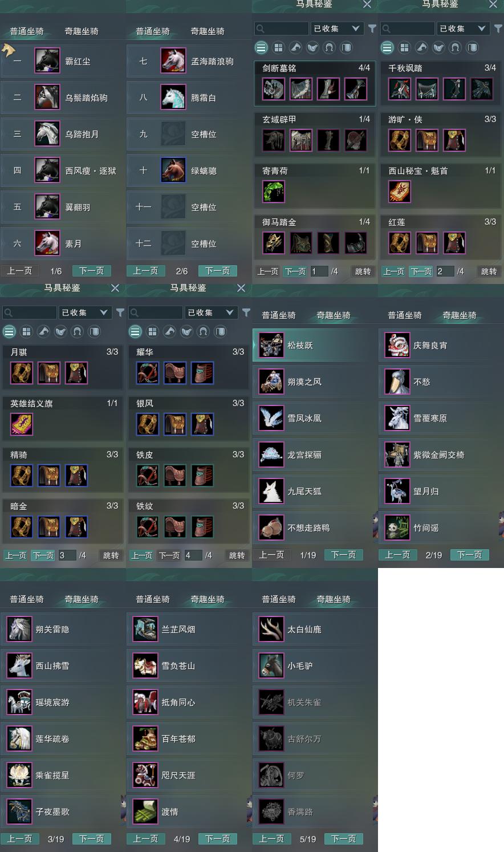The height and width of the screenshot is (852, 504).
Task: Select the 英雄结义旗 flag item icon
Action: click(22, 424)
